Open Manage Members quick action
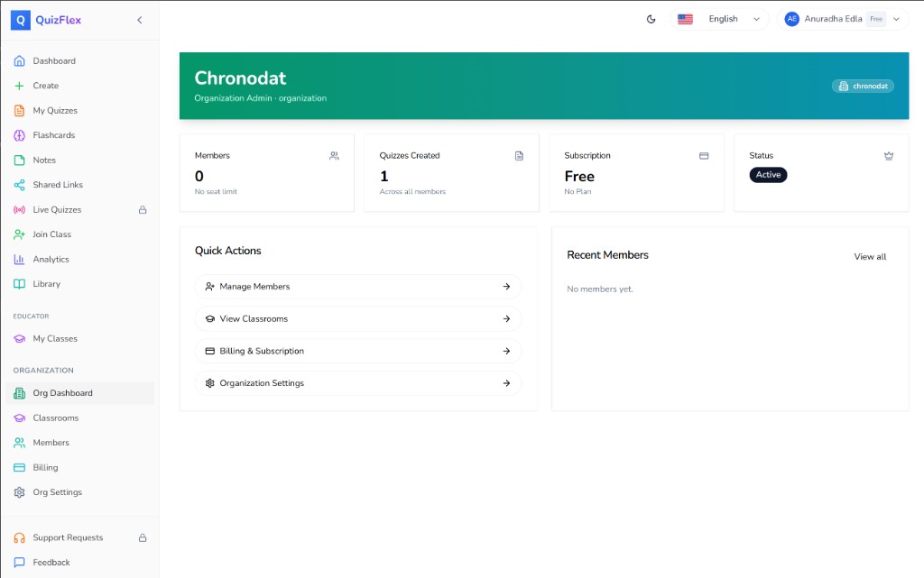 pyautogui.click(x=358, y=287)
